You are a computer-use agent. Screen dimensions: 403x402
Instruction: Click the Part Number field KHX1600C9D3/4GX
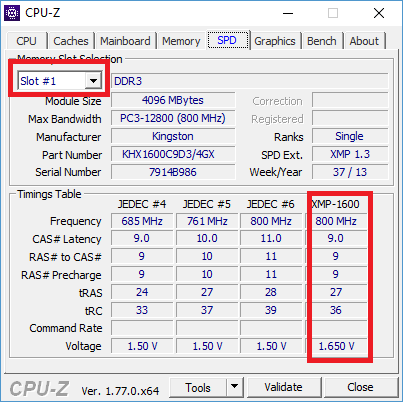pyautogui.click(x=173, y=154)
